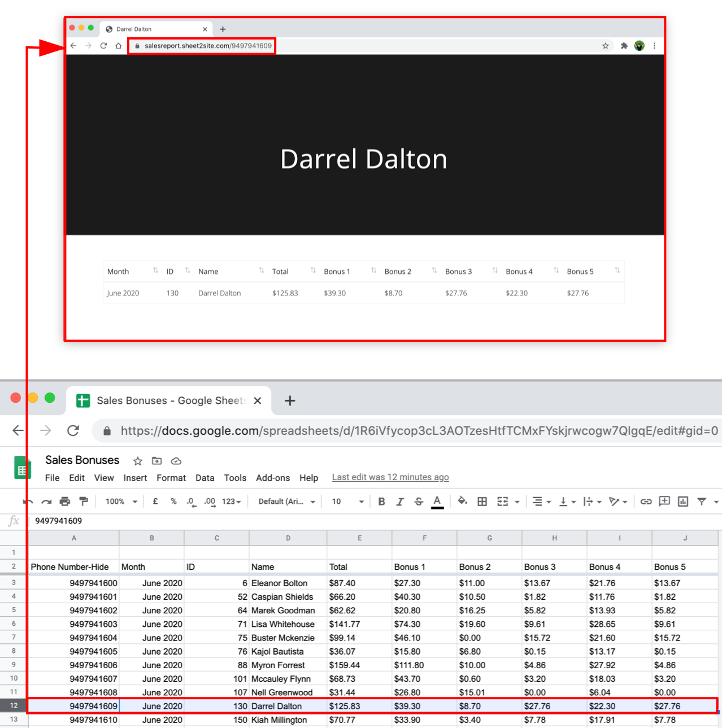Star the Sales Bonuses document
This screenshot has height=728, width=722.
(137, 461)
